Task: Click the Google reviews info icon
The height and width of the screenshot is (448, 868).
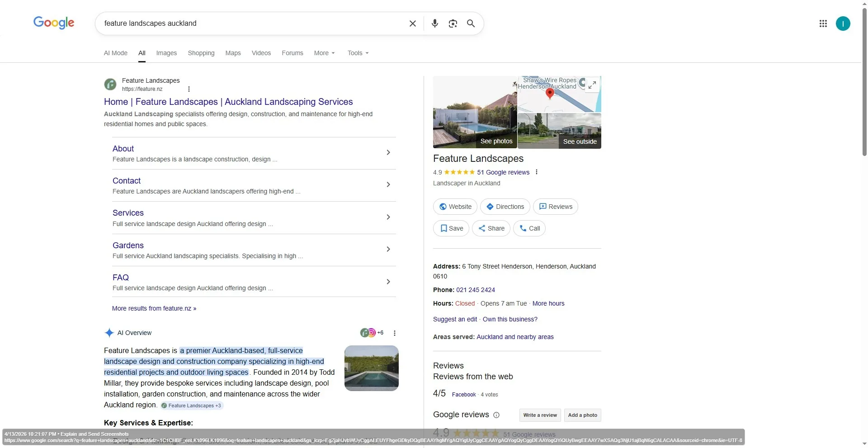Action: coord(496,415)
